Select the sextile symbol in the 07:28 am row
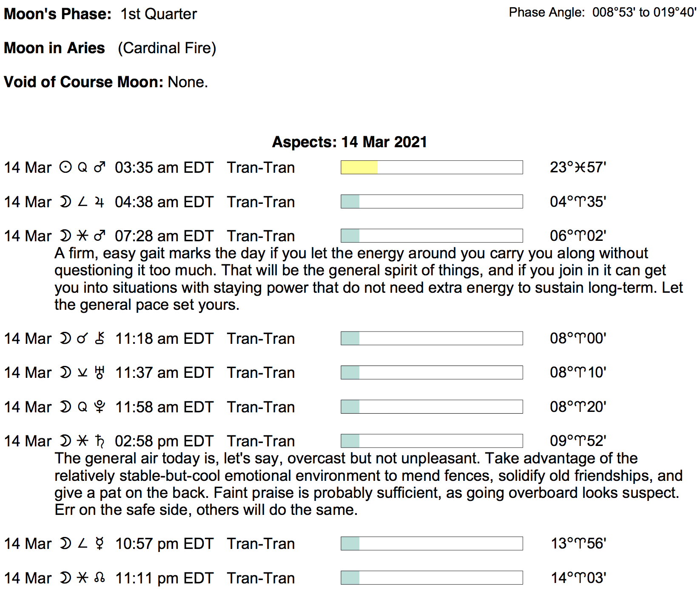 coord(83,236)
